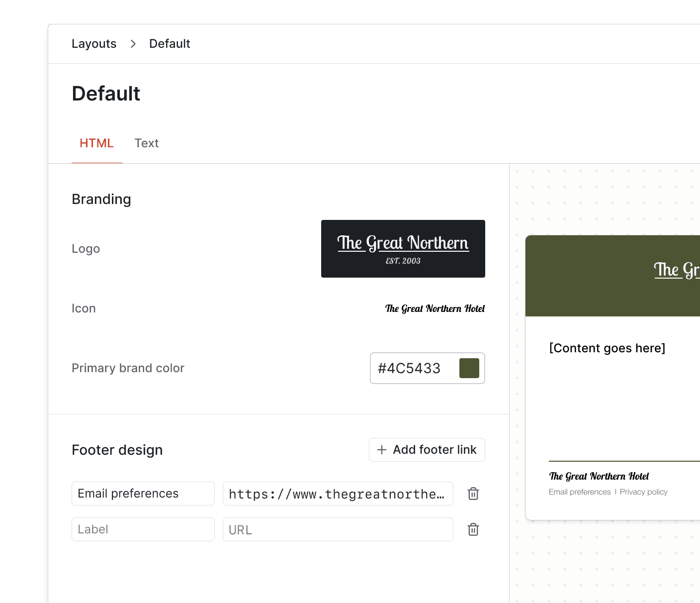Click the Add footer link button

[427, 449]
